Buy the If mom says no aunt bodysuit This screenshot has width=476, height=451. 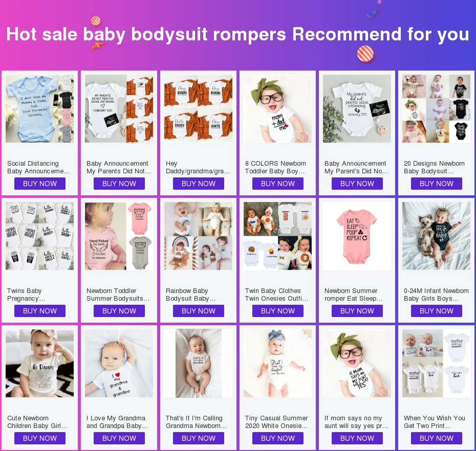pyautogui.click(x=357, y=438)
